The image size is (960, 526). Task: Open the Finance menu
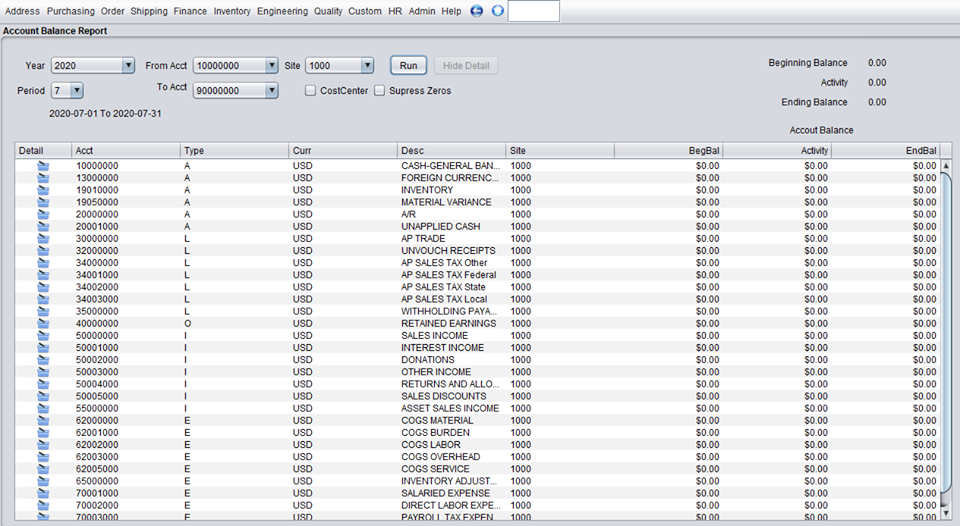(x=190, y=11)
